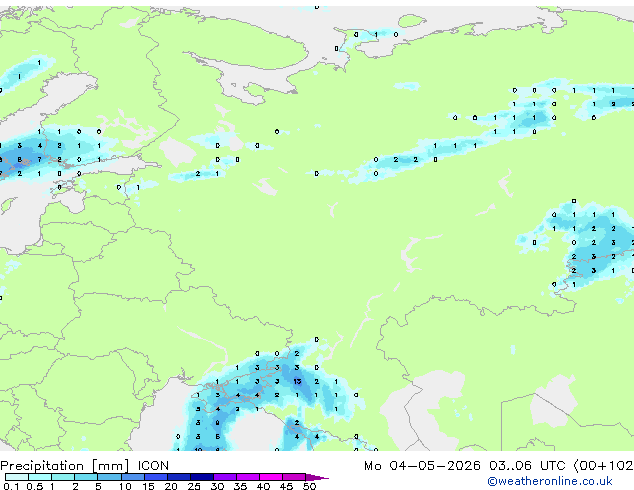Click the 2 mm legend color swatch
Screen dimensions: 634x490
[86, 477]
